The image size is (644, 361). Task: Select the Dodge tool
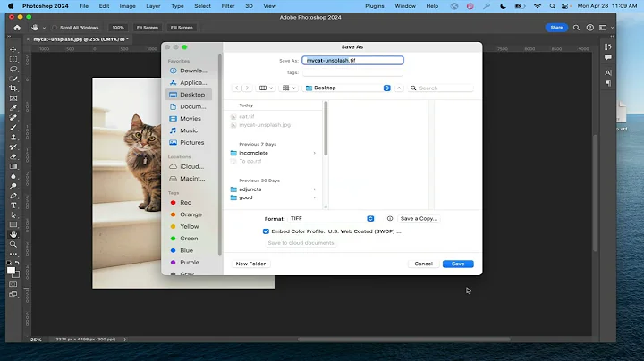13,186
